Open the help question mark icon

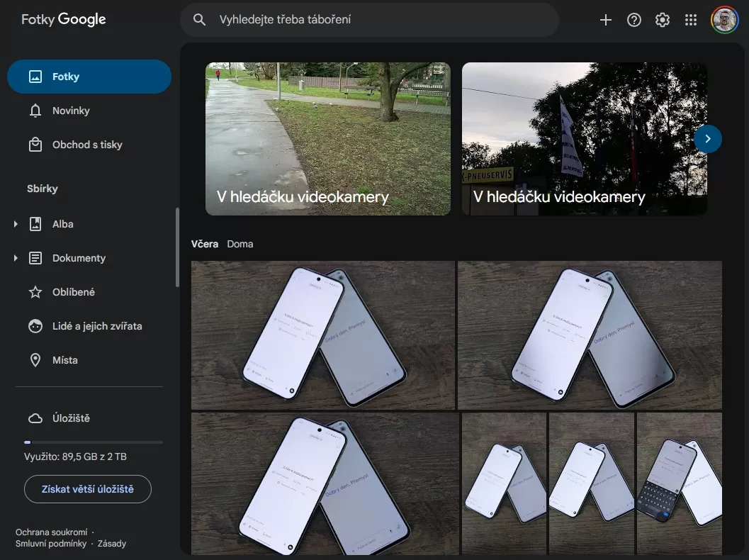[634, 20]
